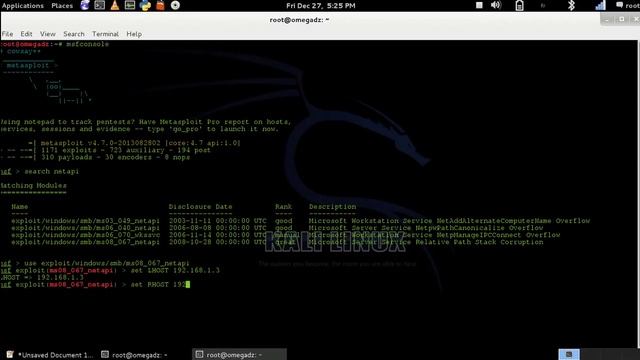Select the active root@omegadz taskbar entry
The width and height of the screenshot is (640, 360).
coord(239,355)
